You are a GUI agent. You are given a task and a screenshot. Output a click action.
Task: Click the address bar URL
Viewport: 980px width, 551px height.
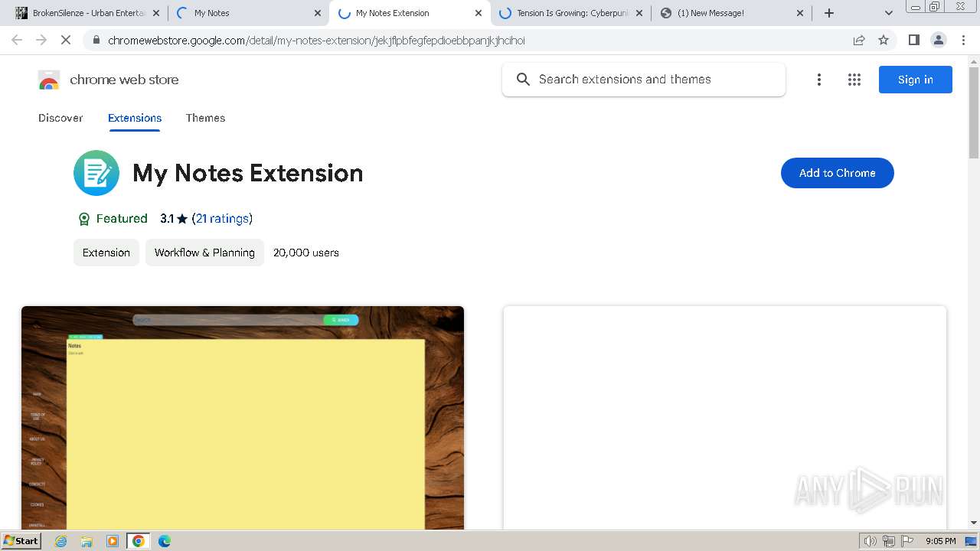pyautogui.click(x=316, y=40)
